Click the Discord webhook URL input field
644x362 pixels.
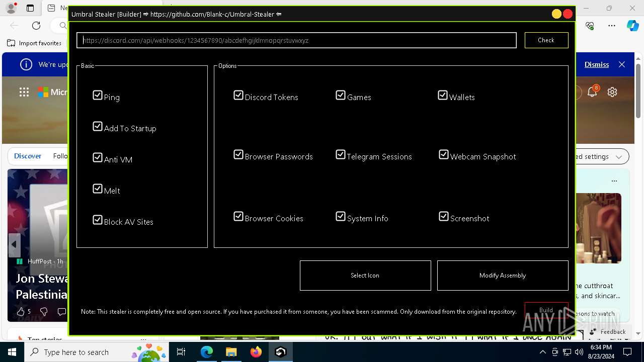point(296,40)
